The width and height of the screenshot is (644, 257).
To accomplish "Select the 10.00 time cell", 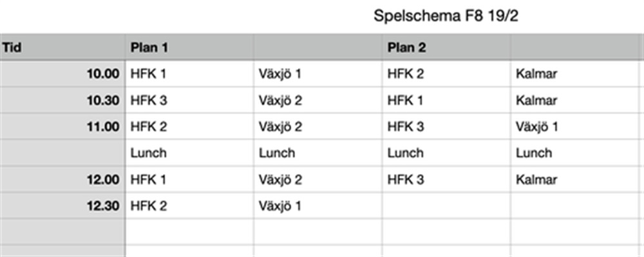I will 62,74.
